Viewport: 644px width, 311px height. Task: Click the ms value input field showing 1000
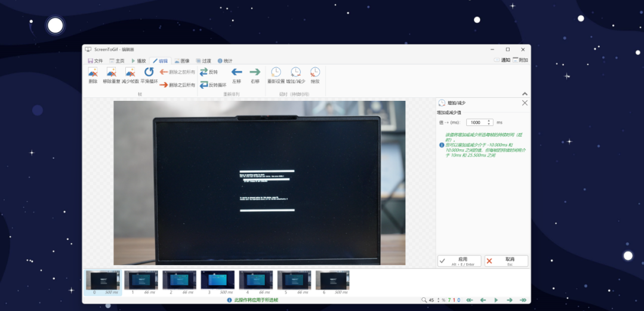[476, 122]
